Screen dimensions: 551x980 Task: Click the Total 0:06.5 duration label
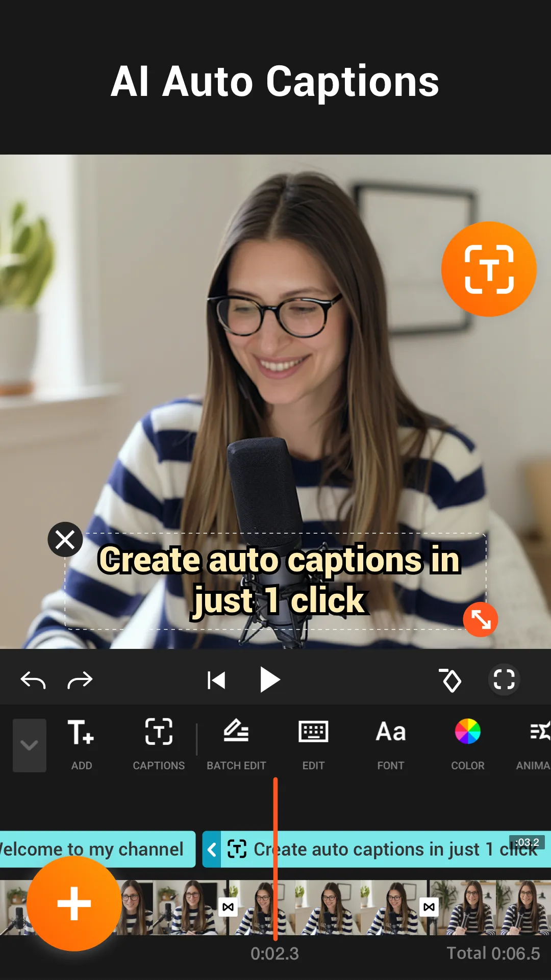493,953
